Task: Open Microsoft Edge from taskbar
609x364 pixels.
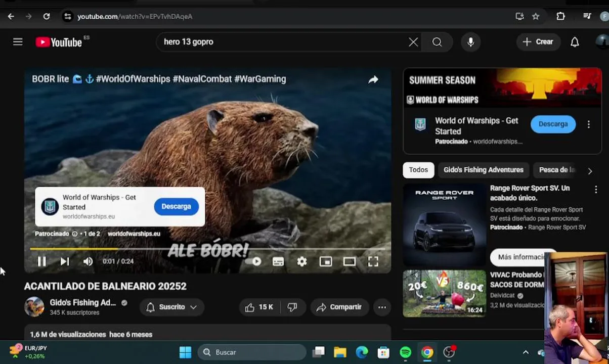Action: (x=362, y=352)
